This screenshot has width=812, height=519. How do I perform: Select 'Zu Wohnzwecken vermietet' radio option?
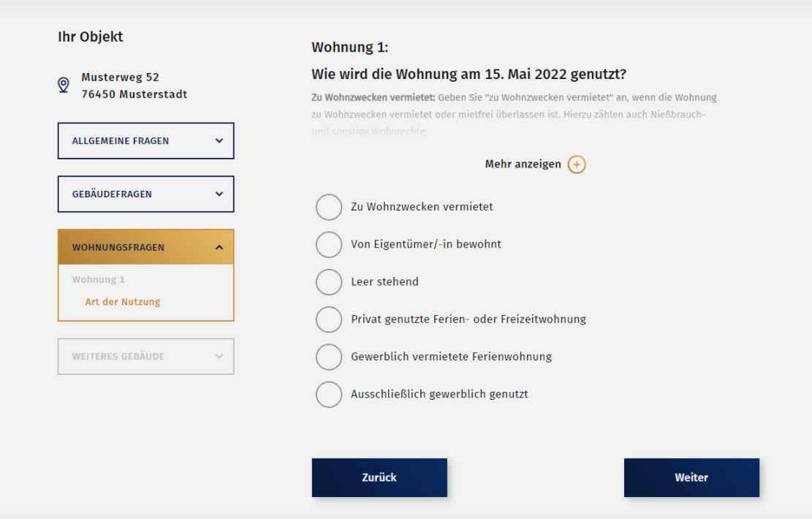coord(329,207)
